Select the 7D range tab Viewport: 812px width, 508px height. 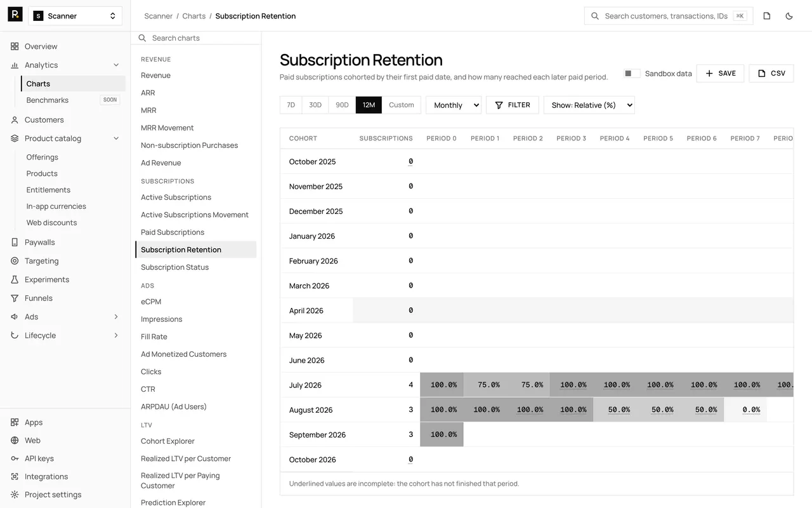click(x=291, y=105)
